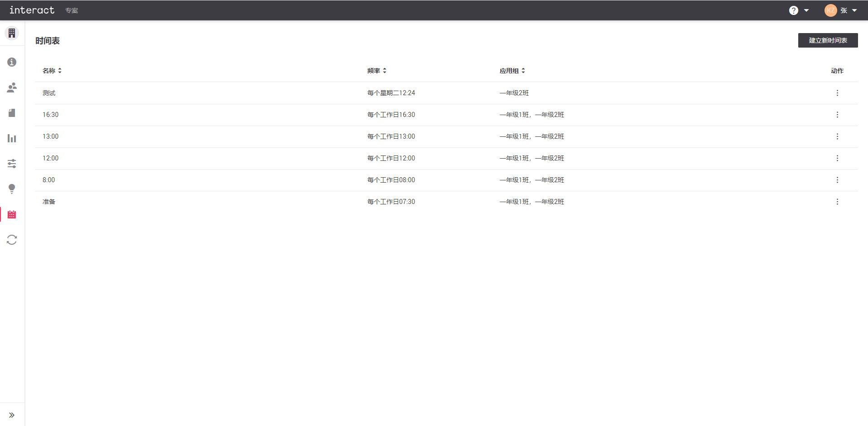Image resolution: width=868 pixels, height=426 pixels.
Task: Click the interact logo
Action: coord(32,10)
